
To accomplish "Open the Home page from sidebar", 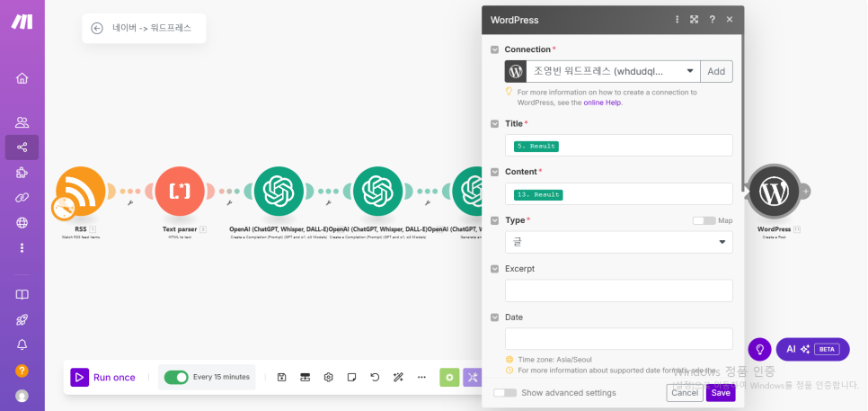I will (22, 78).
